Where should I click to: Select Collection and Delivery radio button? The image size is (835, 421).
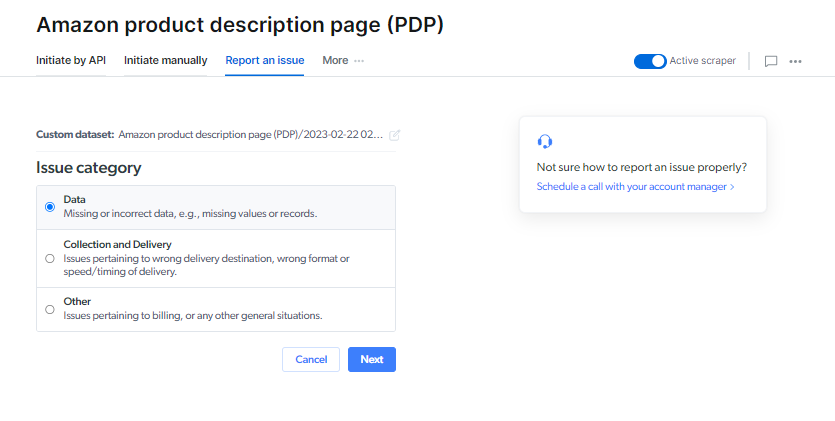[x=50, y=259]
